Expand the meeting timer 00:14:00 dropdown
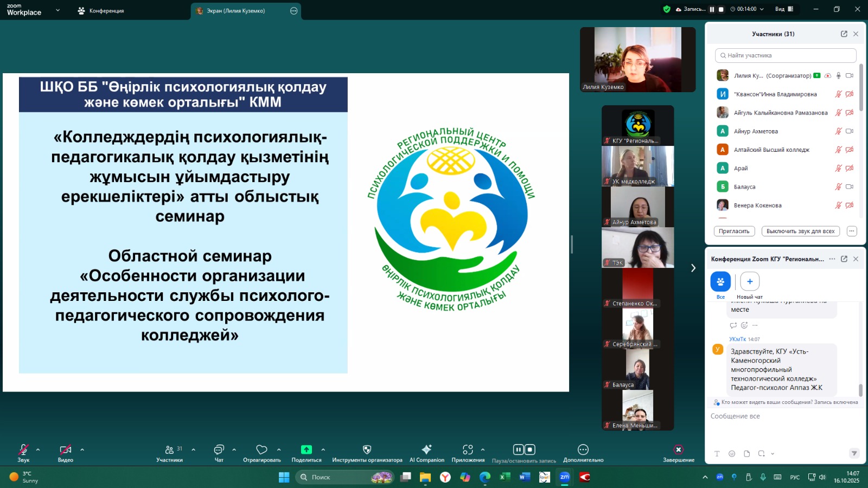868x488 pixels. pos(761,9)
